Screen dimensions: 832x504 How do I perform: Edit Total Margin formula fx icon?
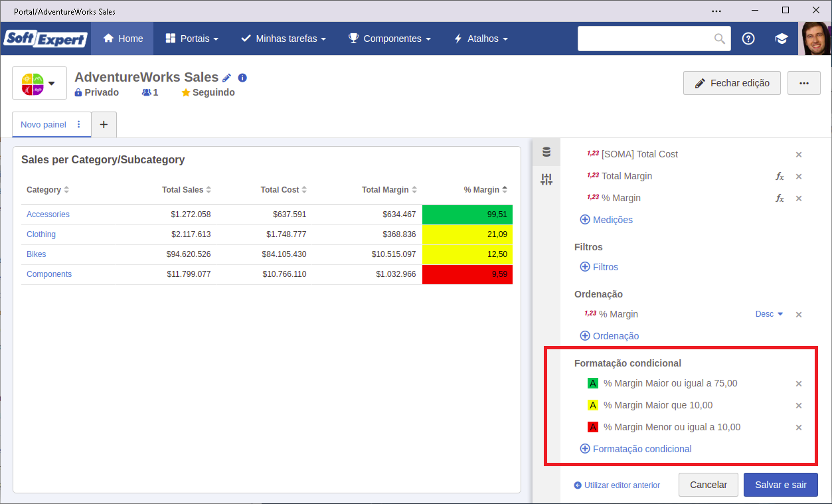(x=780, y=177)
